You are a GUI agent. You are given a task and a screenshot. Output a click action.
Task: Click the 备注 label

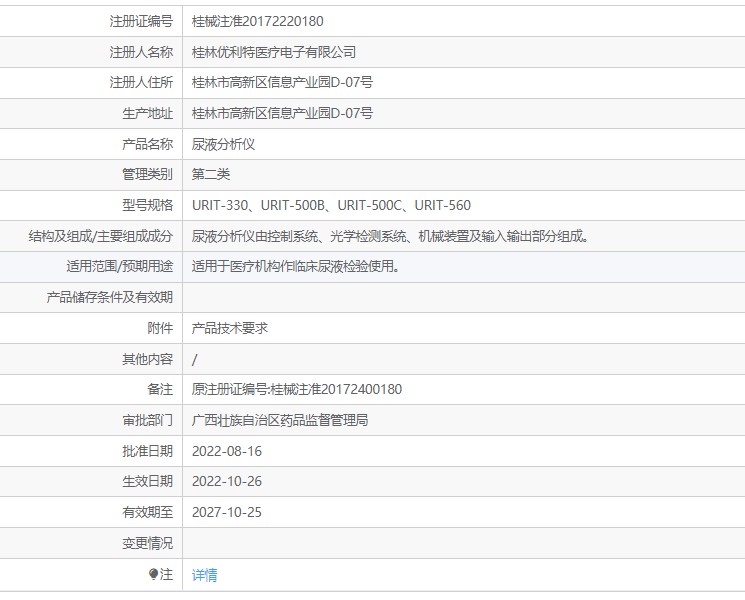(160, 390)
